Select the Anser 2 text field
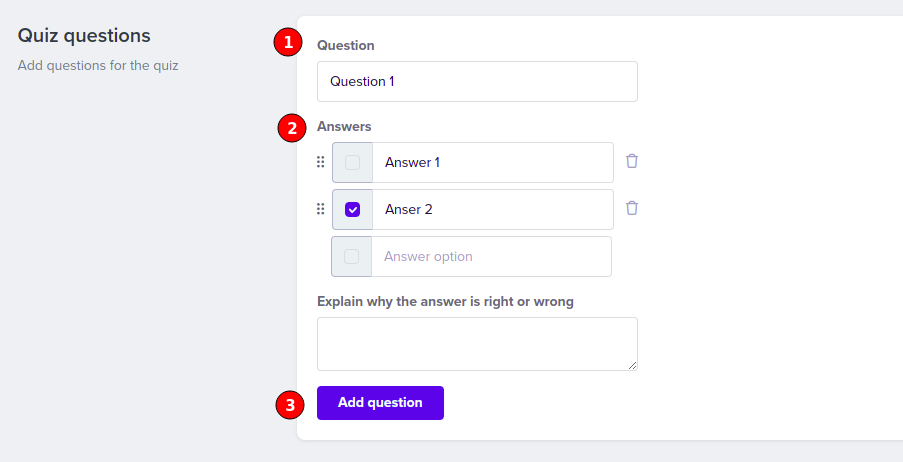This screenshot has width=903, height=462. pos(493,209)
